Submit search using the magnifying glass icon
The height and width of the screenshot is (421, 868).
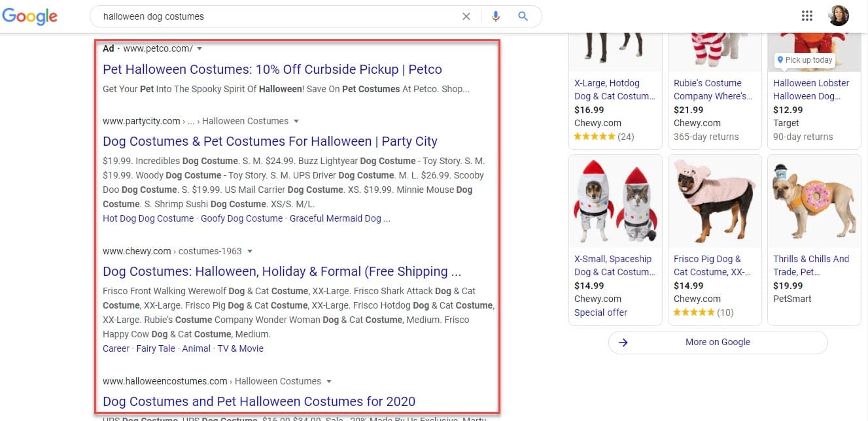(523, 16)
